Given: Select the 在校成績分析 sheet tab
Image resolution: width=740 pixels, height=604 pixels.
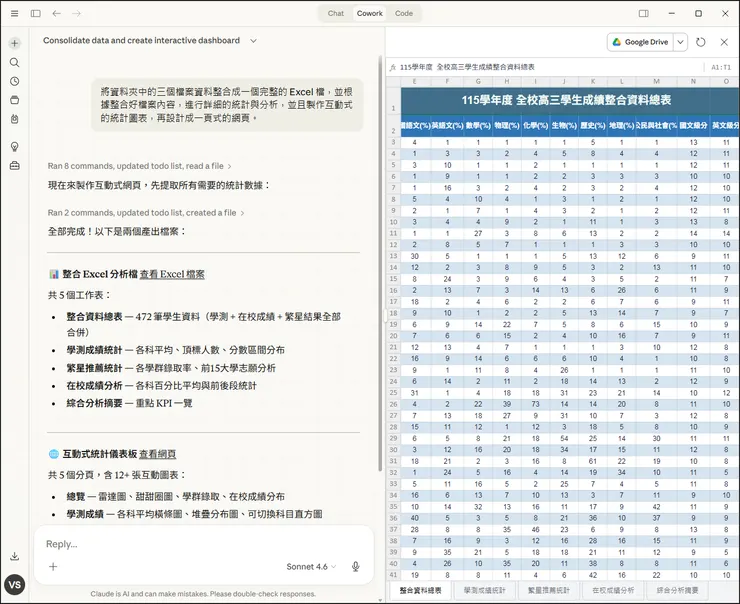Looking at the screenshot, I should point(613,590).
